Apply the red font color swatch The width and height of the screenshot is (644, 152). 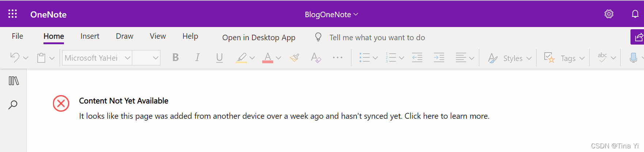268,58
